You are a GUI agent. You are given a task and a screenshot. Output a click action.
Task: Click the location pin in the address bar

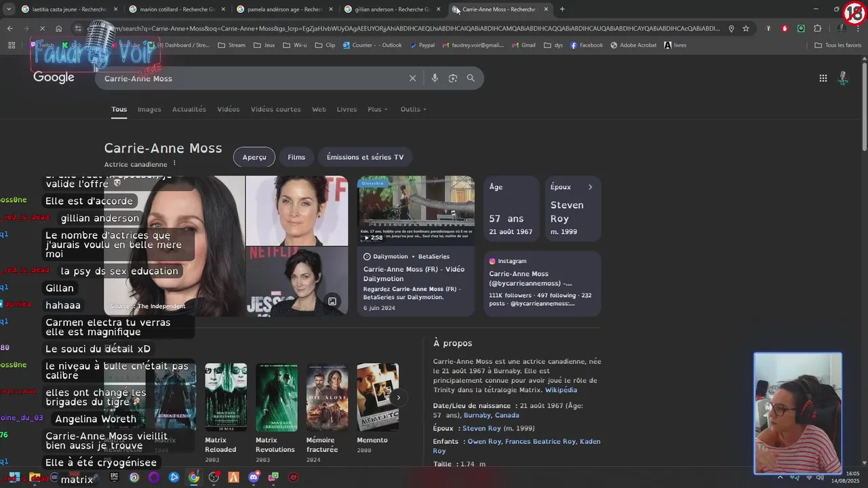pos(731,28)
